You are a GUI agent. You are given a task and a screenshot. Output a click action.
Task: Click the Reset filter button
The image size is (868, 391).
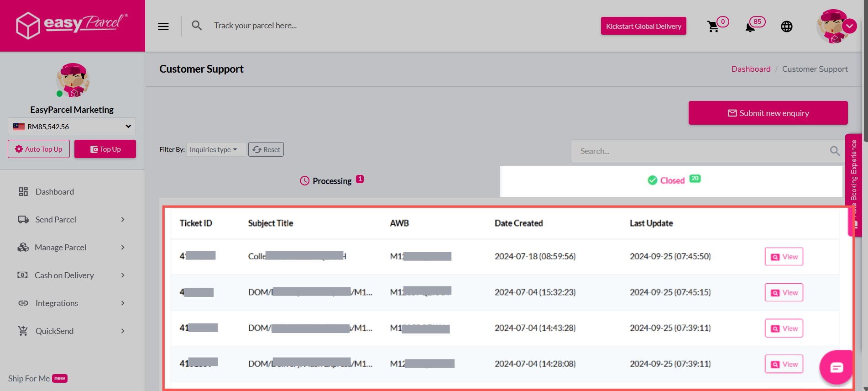(x=266, y=149)
